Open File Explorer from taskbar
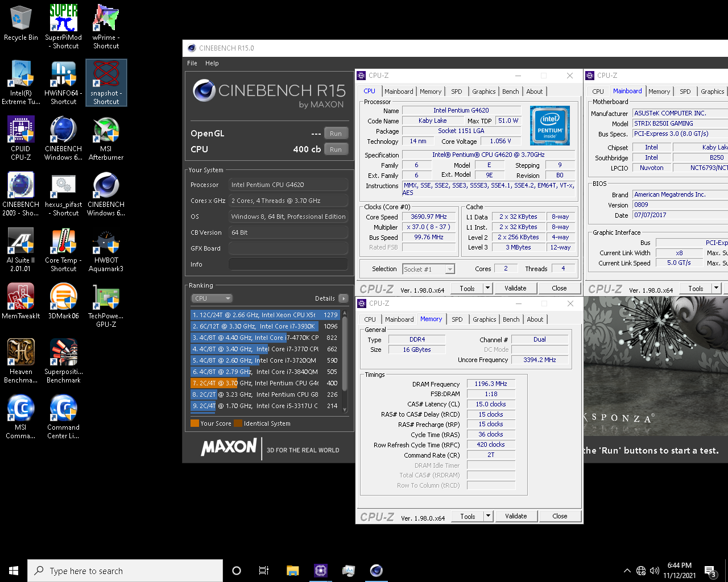Viewport: 728px width, 582px height. coord(293,571)
